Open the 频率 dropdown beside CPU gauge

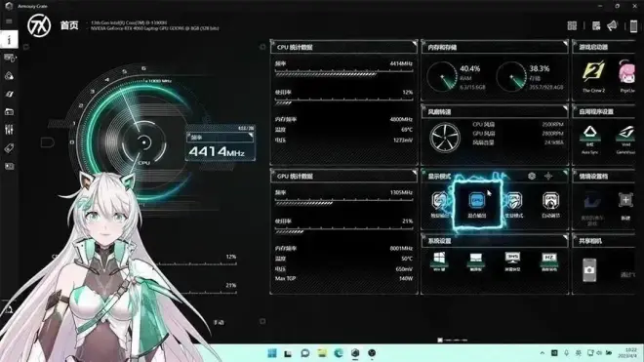[x=221, y=138]
